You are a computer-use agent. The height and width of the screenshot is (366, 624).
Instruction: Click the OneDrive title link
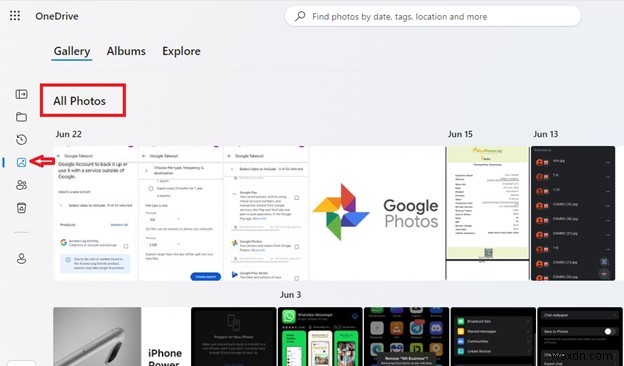pyautogui.click(x=57, y=16)
